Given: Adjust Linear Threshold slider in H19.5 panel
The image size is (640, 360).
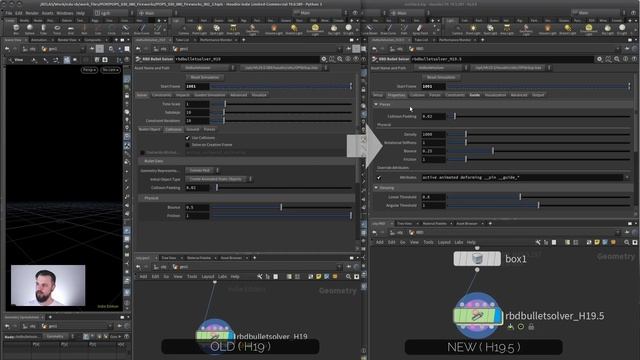Looking at the screenshot, I should click(x=539, y=197).
